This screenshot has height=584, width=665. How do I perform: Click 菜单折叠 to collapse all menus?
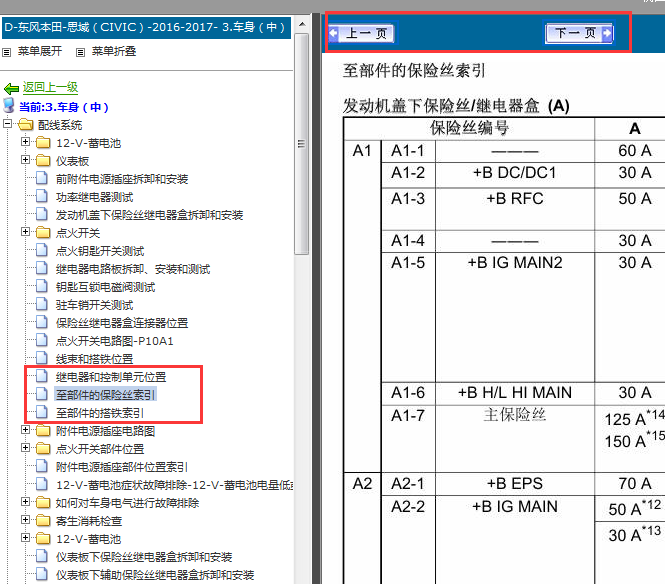(114, 51)
